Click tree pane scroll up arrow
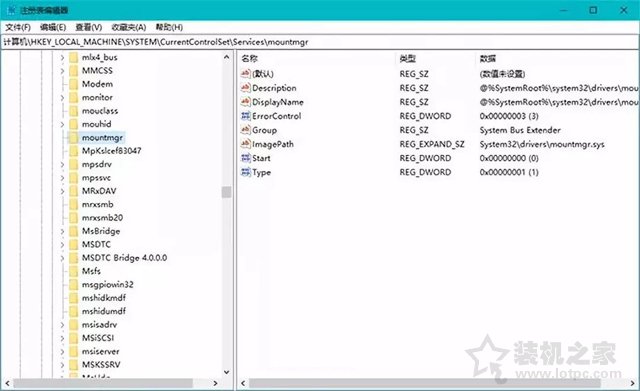Screen dimensions: 640x391 227,58
